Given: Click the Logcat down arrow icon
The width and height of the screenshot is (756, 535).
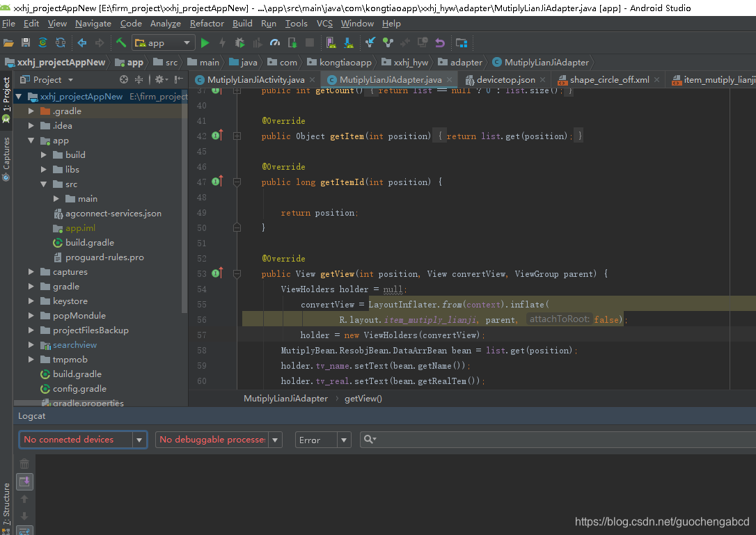Looking at the screenshot, I should 24,516.
